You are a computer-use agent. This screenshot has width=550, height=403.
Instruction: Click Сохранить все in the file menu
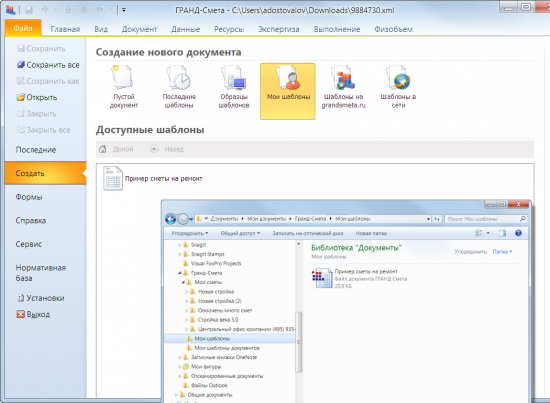[x=48, y=65]
